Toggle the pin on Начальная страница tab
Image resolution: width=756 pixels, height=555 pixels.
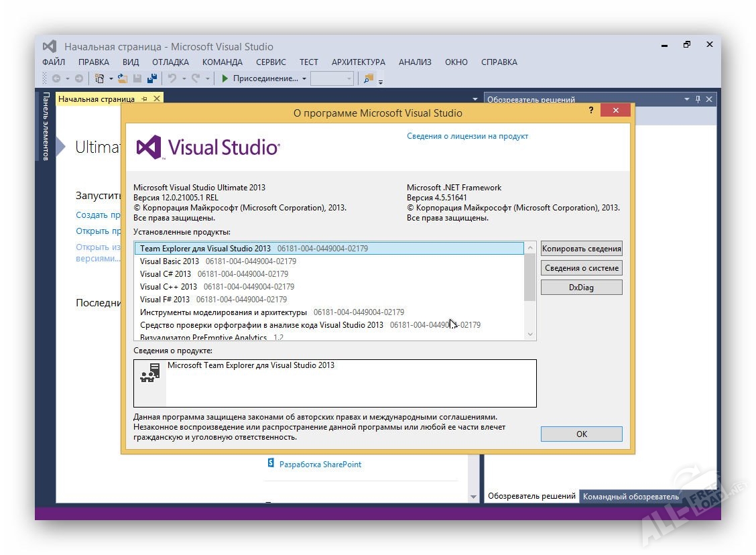[144, 99]
